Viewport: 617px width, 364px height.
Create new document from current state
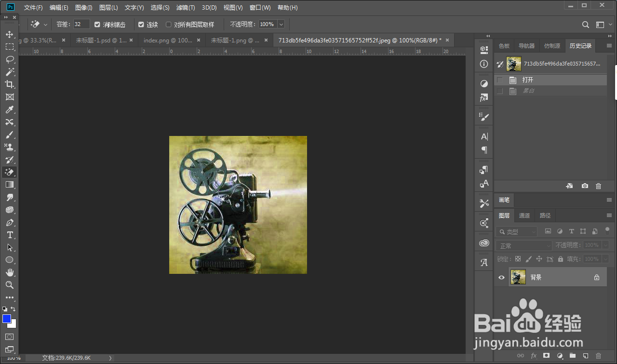pyautogui.click(x=569, y=186)
